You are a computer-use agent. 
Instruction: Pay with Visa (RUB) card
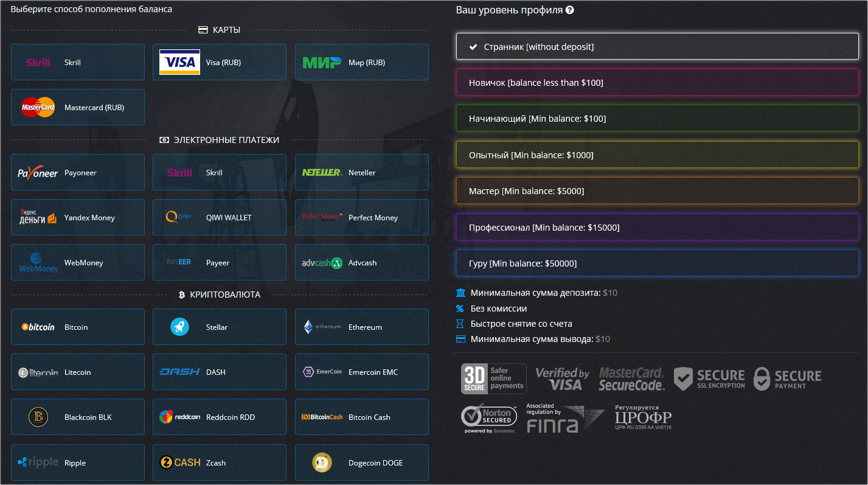pos(219,62)
